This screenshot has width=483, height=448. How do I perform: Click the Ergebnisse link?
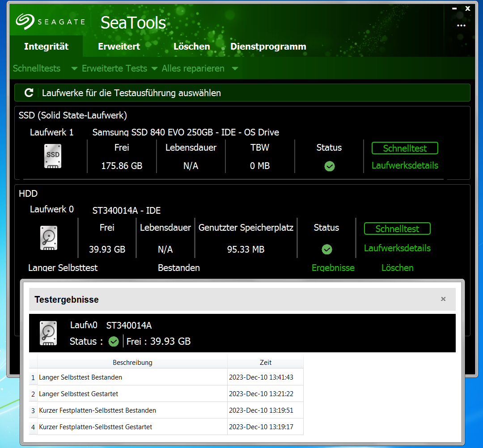333,267
